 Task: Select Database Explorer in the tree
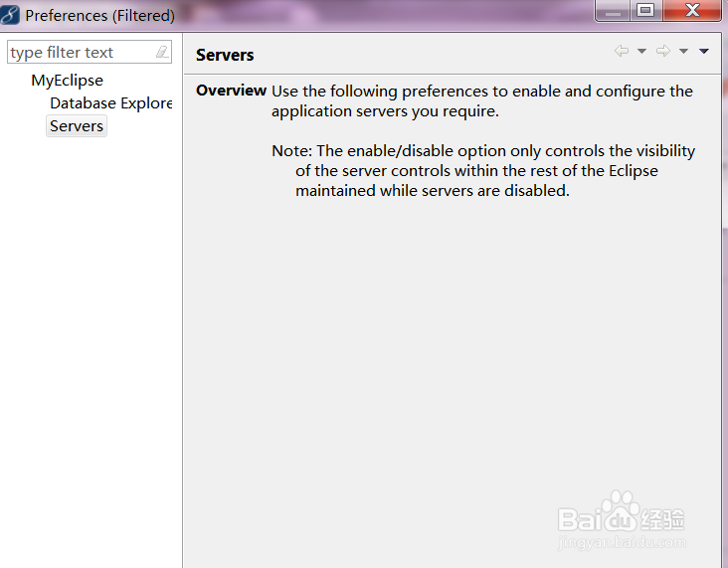click(111, 103)
